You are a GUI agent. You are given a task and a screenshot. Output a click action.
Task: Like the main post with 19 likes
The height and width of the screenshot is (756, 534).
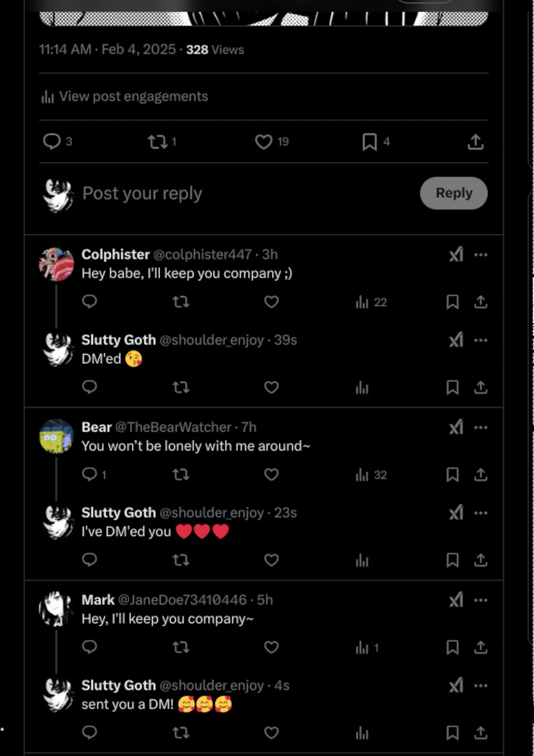[264, 142]
